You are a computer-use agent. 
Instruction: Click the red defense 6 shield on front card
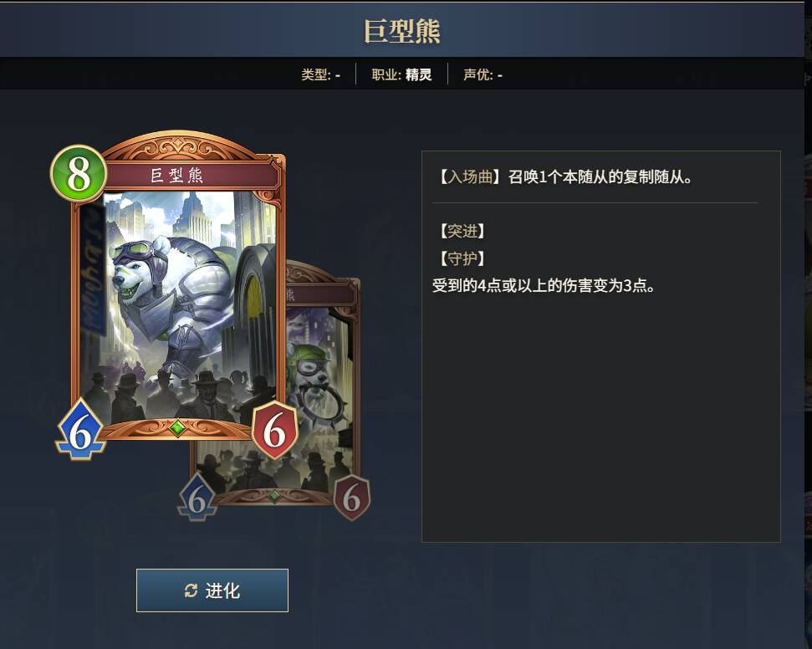(275, 429)
